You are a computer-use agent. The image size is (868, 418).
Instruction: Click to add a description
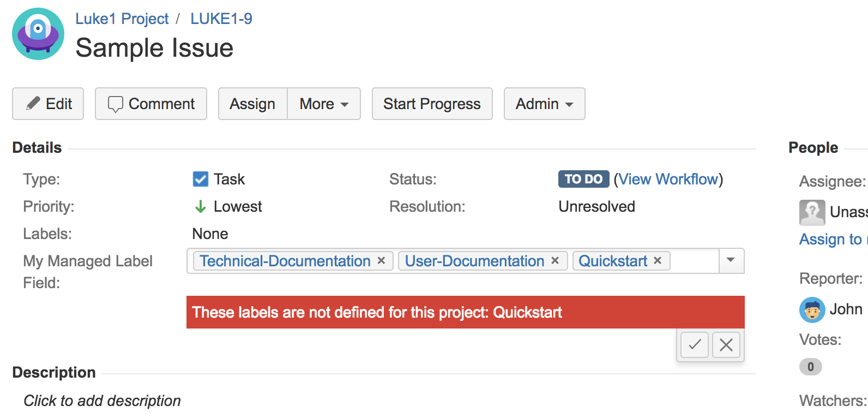point(102,401)
